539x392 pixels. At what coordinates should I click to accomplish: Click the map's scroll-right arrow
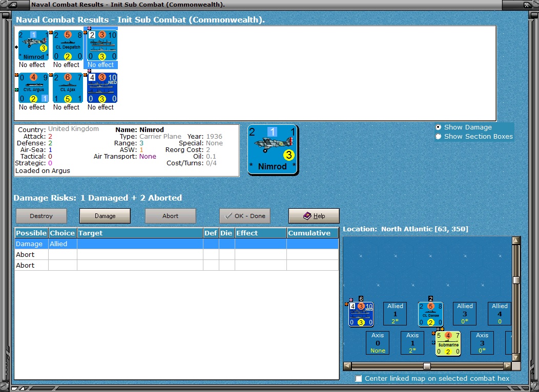point(507,366)
